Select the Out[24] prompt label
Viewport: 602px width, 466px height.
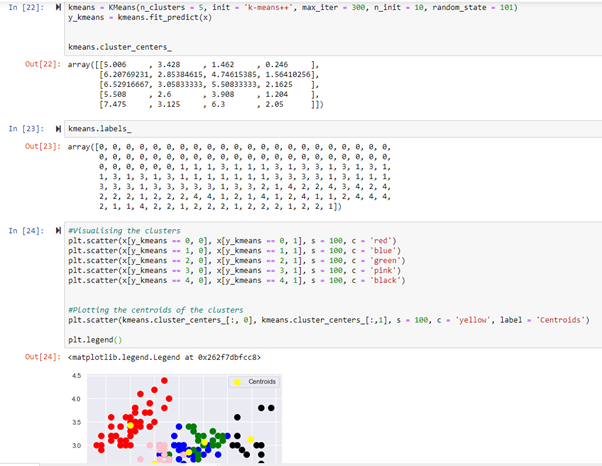tap(43, 357)
